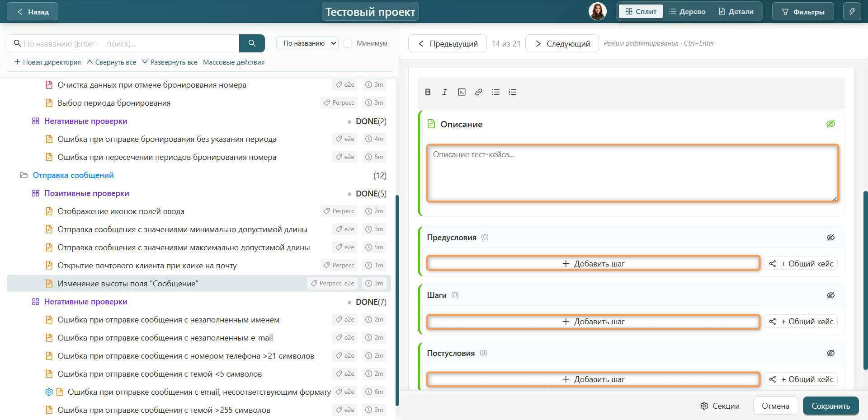868x420 pixels.
Task: Click the Bold formatting icon
Action: 428,92
